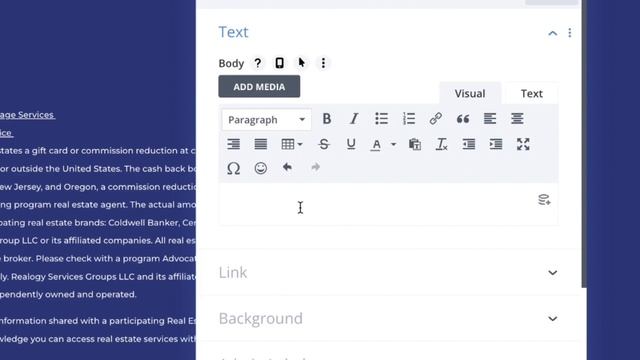Open responsive device options for Body
The width and height of the screenshot is (640, 360).
280,63
